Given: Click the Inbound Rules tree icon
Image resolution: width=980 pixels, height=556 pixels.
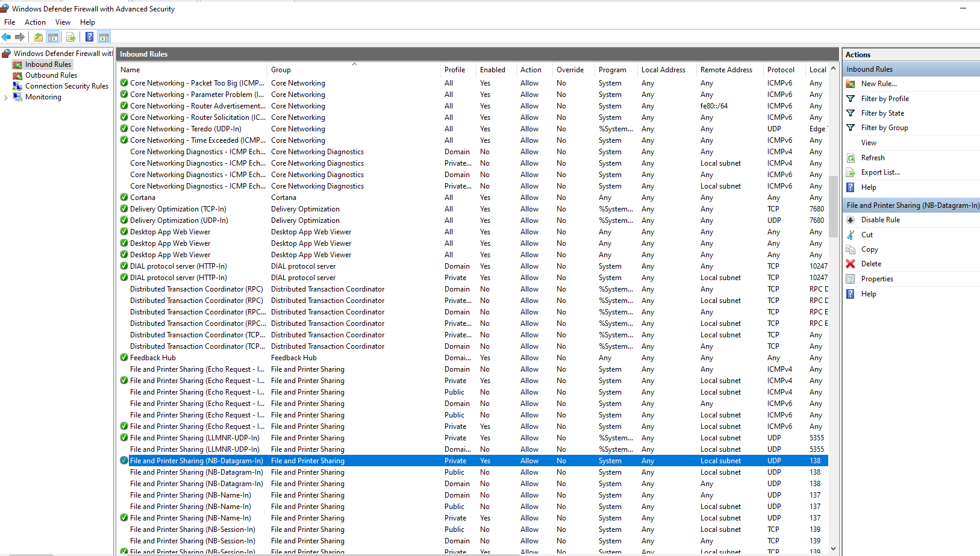Looking at the screenshot, I should tap(17, 64).
